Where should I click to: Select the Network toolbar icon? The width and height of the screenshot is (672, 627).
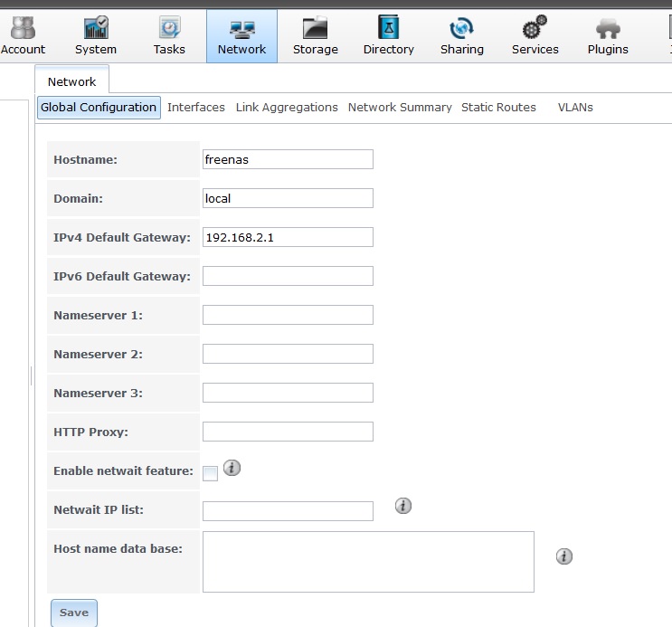242,30
